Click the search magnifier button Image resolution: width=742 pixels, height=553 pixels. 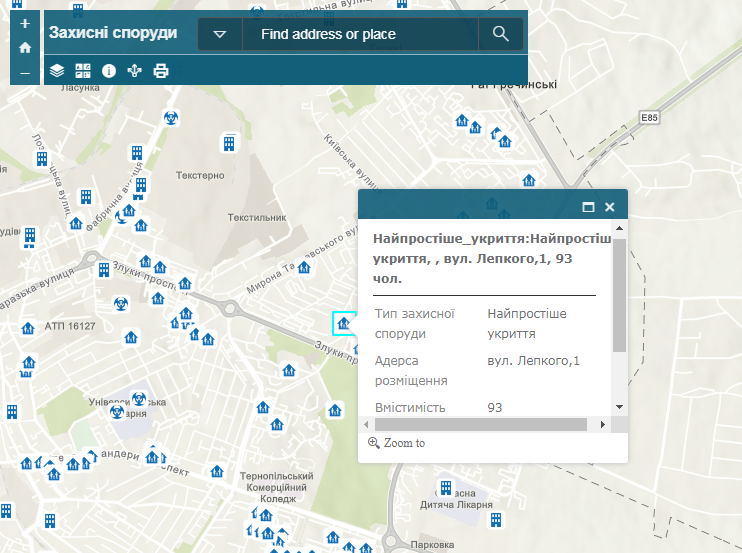[x=501, y=34]
